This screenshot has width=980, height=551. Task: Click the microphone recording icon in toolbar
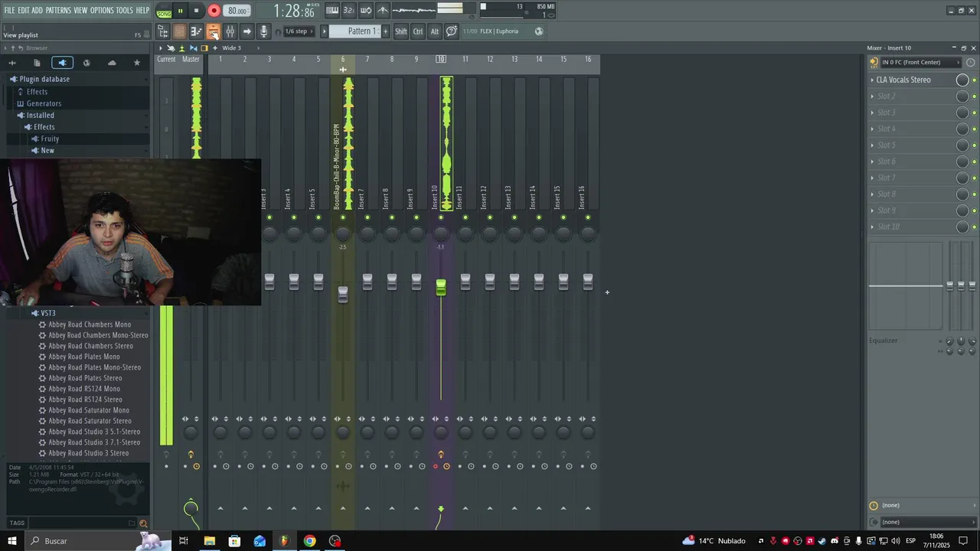click(x=263, y=31)
